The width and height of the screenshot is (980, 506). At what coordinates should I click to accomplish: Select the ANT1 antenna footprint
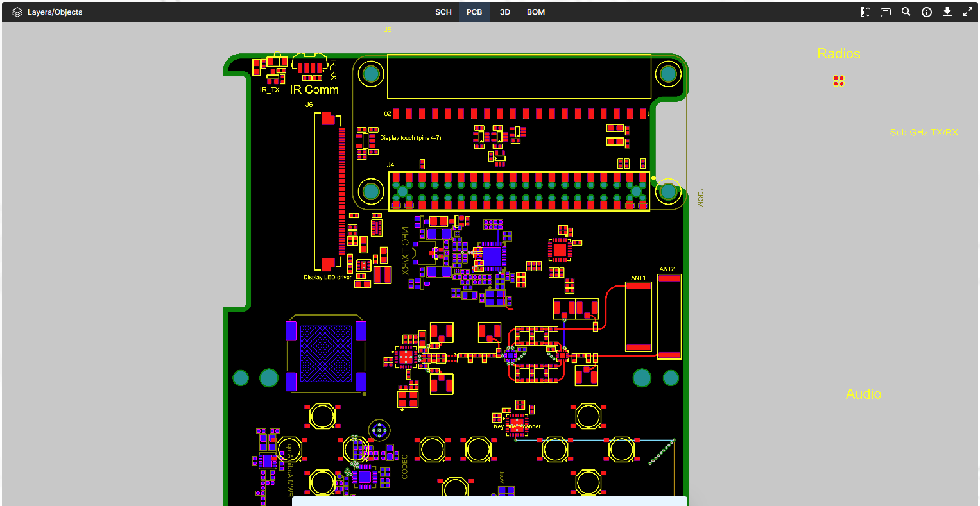coord(638,317)
